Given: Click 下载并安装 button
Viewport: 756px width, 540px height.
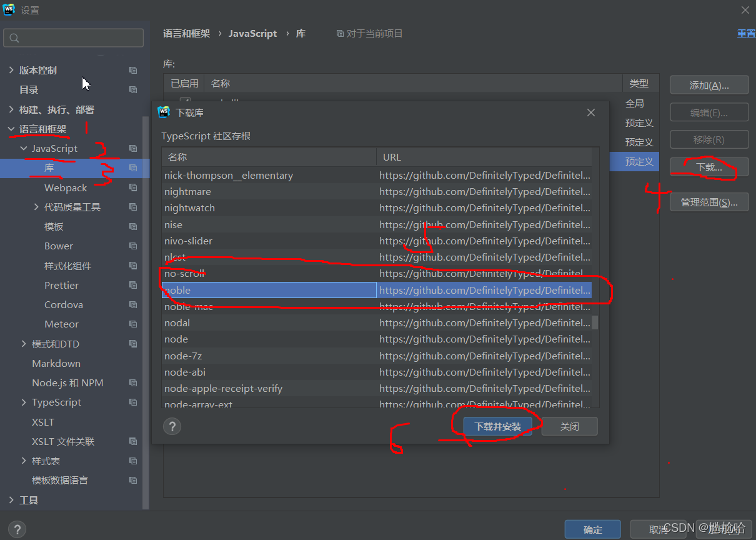Looking at the screenshot, I should pos(497,426).
